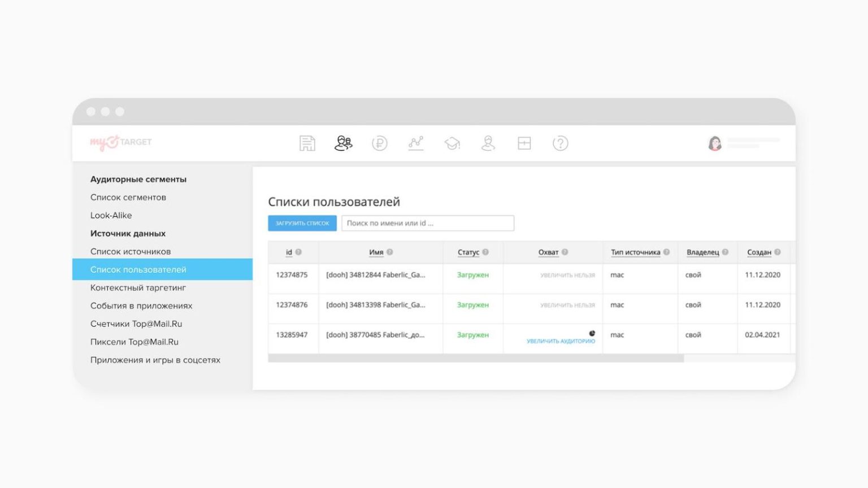This screenshot has width=868, height=488.
Task: Open Список сегментов in sidebar
Action: coord(128,197)
